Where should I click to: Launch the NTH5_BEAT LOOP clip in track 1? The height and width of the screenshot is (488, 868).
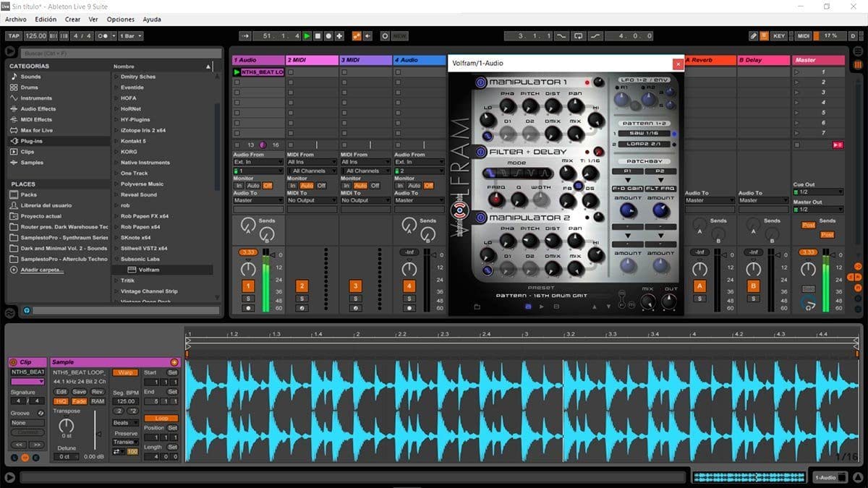(x=237, y=72)
